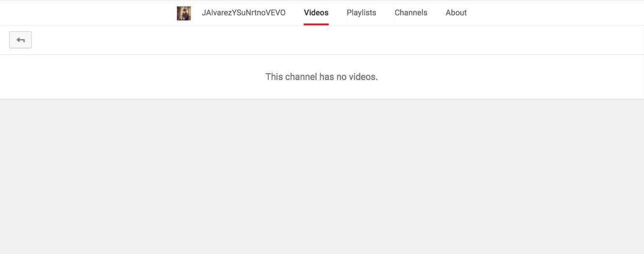Click the small channel profile picture
The height and width of the screenshot is (254, 644).
point(184,13)
